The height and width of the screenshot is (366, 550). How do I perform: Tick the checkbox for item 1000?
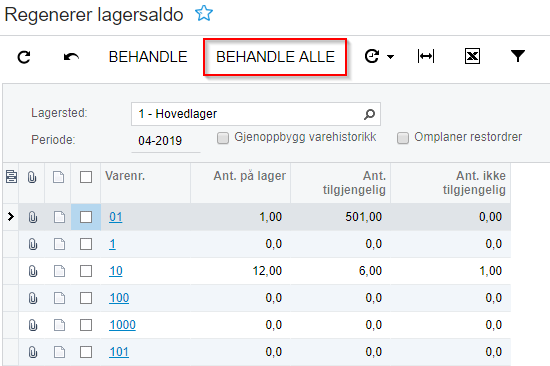tap(86, 325)
